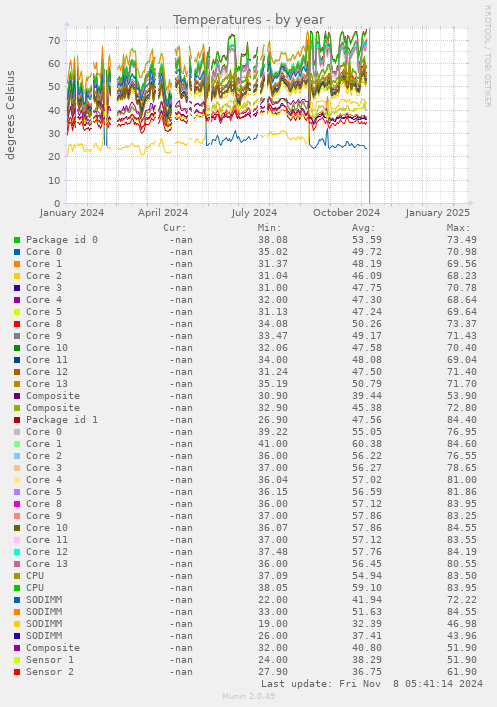Click the 'Min:' column header
Viewport: 497px width, 707px height.
pyautogui.click(x=269, y=228)
